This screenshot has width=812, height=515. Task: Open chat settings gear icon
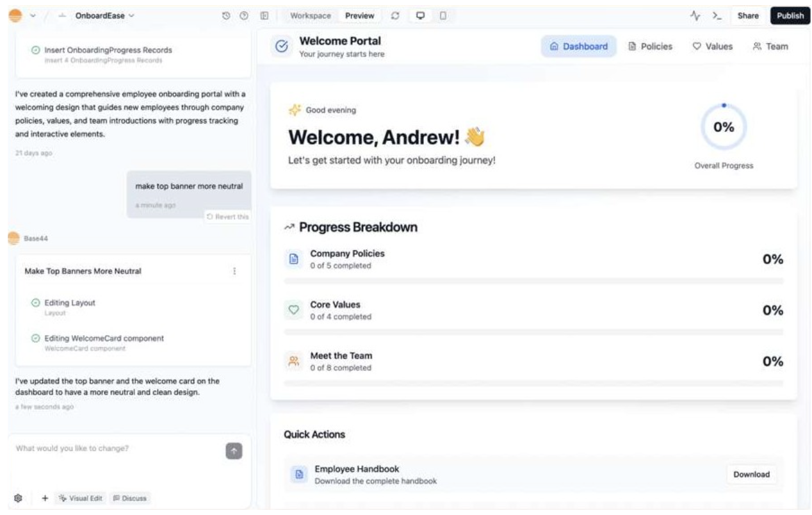coord(19,498)
